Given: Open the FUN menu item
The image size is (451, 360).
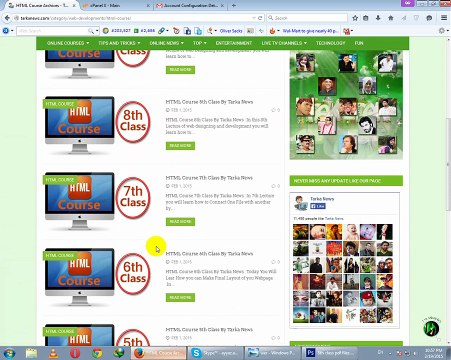Looking at the screenshot, I should (x=359, y=43).
